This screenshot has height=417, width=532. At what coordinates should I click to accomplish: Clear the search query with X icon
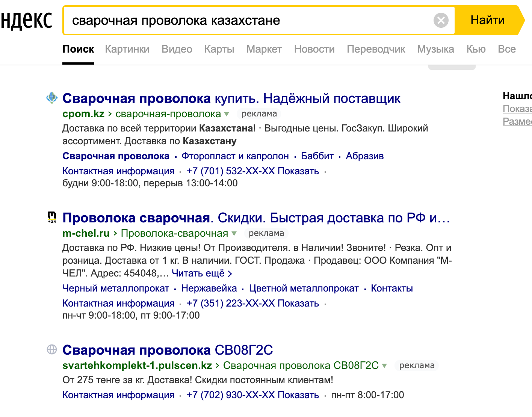441,20
